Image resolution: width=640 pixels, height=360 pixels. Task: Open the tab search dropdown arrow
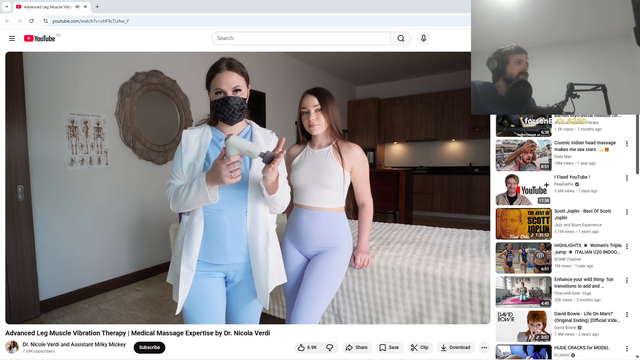click(7, 7)
